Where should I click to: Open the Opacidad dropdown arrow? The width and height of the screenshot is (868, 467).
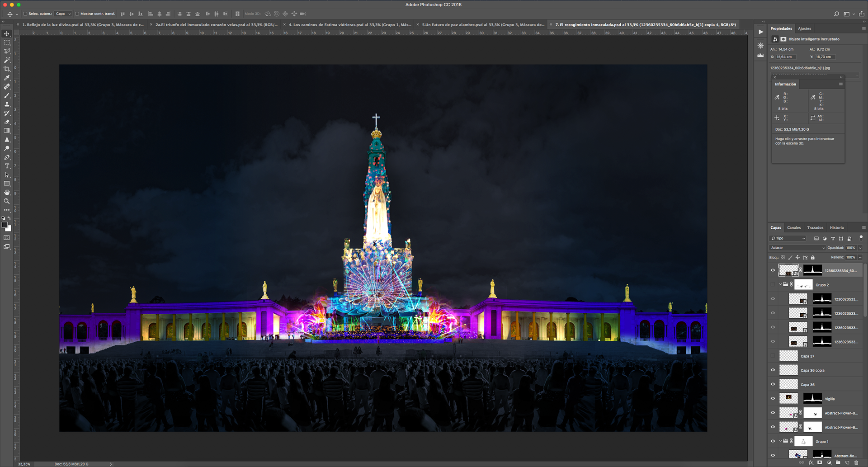pos(860,248)
